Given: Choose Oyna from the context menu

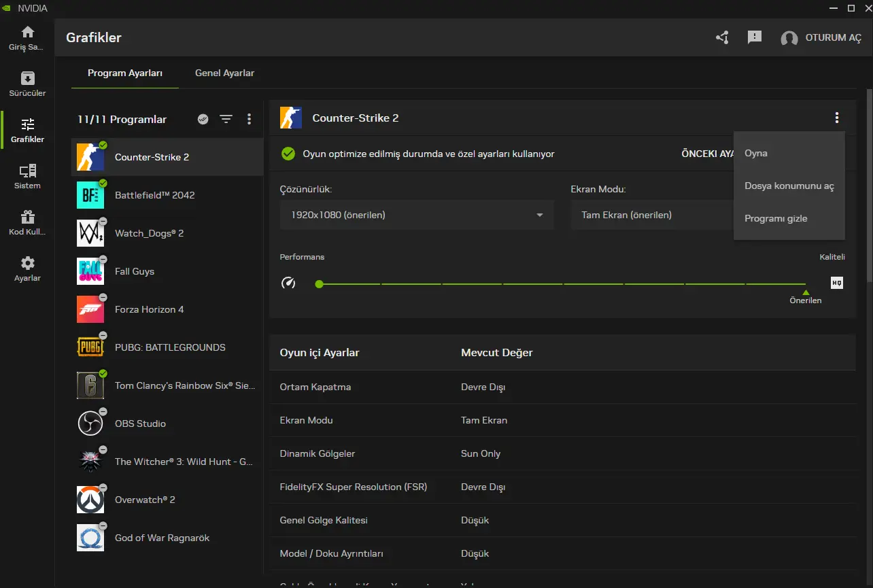Looking at the screenshot, I should point(789,153).
